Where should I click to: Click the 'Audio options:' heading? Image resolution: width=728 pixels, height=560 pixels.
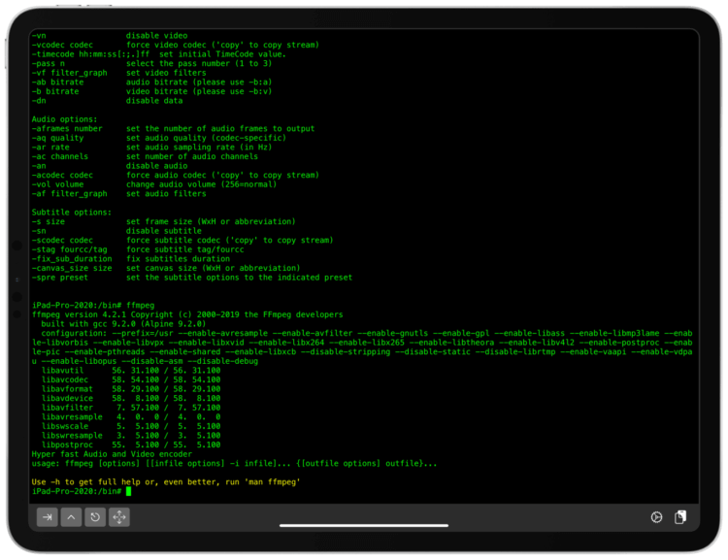coord(64,118)
